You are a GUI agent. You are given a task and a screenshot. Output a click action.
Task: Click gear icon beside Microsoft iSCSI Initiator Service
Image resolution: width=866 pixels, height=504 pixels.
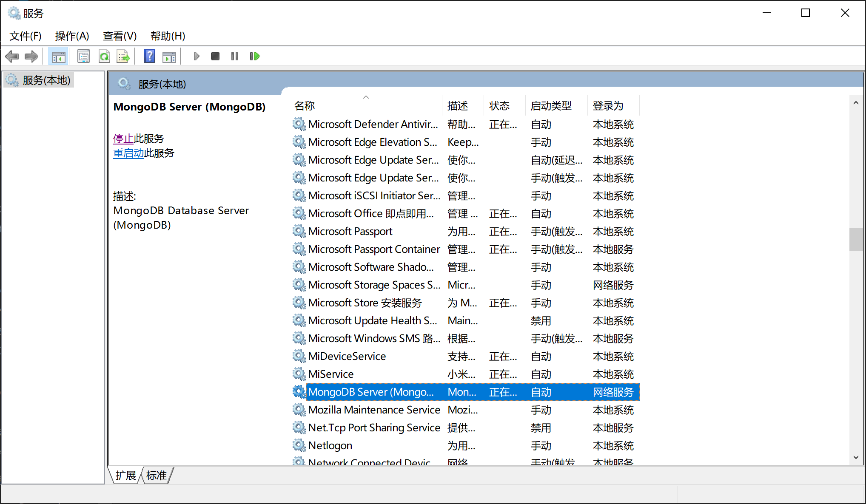[x=299, y=195]
